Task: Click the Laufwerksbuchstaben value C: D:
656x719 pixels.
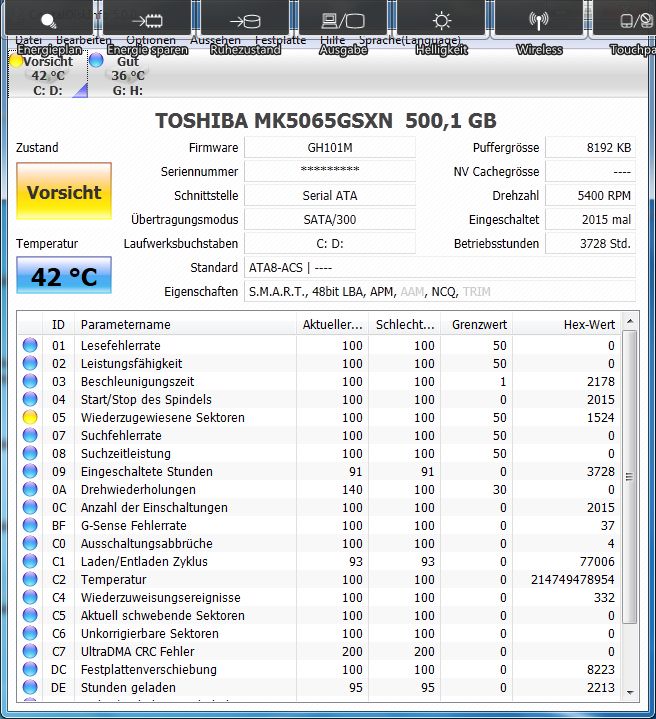Action: click(x=330, y=243)
